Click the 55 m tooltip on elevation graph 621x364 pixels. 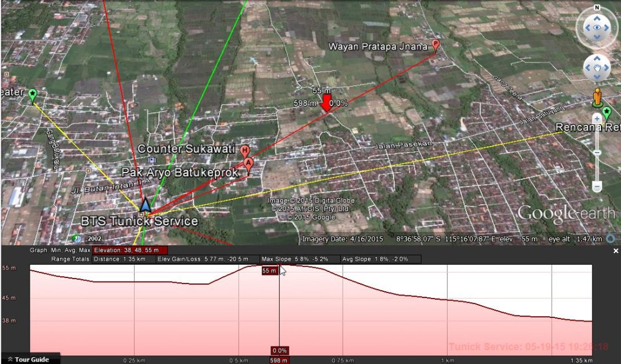pos(269,271)
